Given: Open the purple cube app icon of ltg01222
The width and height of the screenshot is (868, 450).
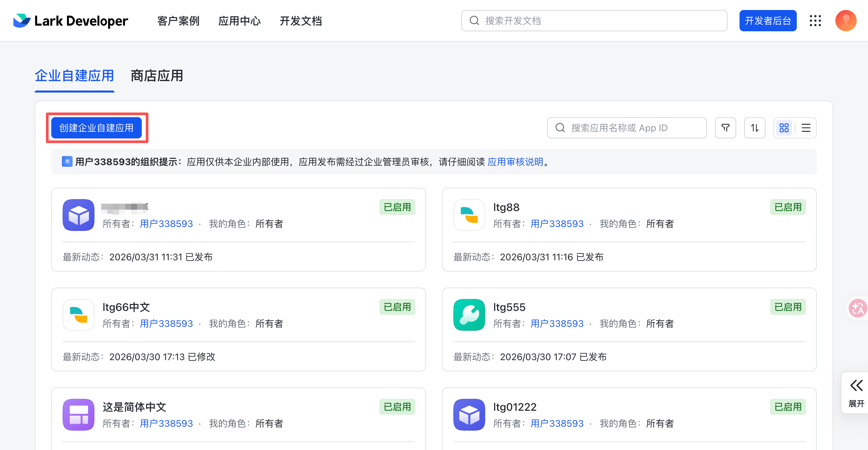Looking at the screenshot, I should pos(469,415).
